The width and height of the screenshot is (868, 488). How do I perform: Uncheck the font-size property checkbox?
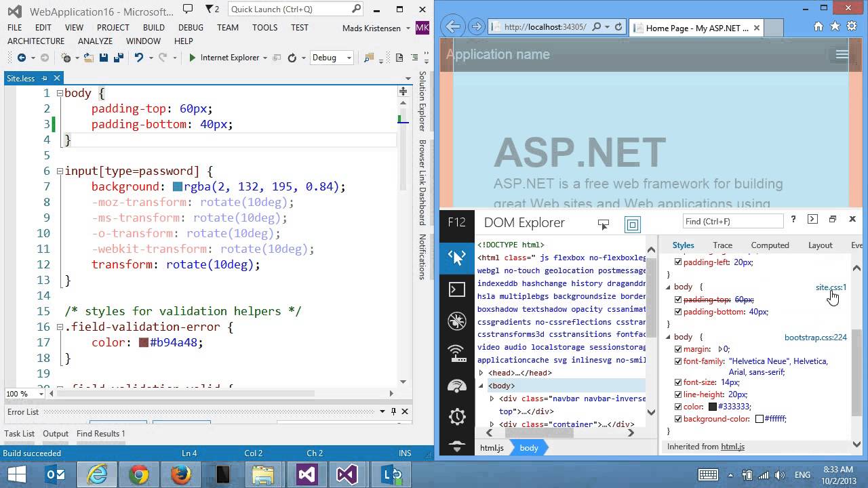pyautogui.click(x=677, y=382)
